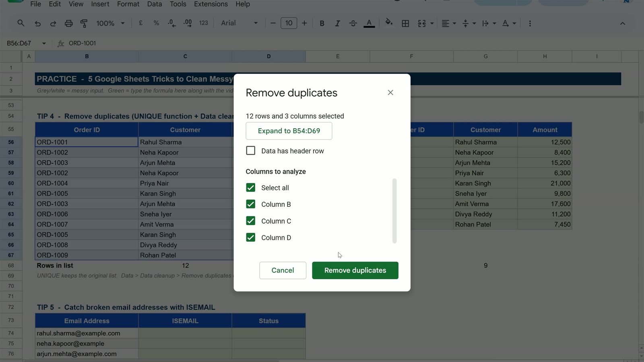The image size is (644, 362).
Task: Open the zoom level dropdown
Action: pyautogui.click(x=110, y=23)
